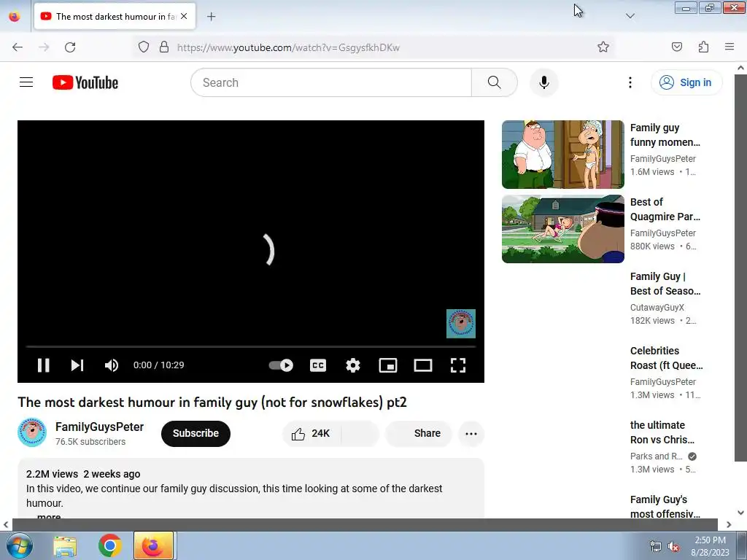Open the YouTube hamburger guide menu

26,82
